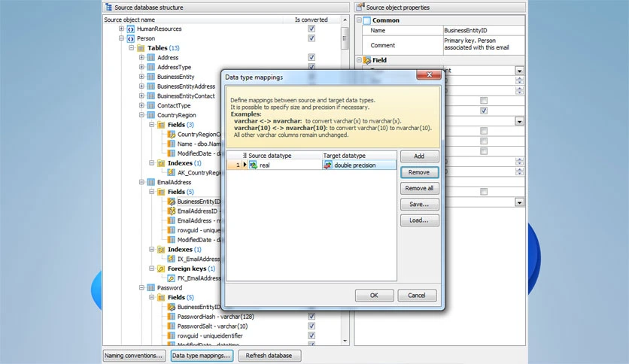Click the BusinessEntityContact table icon

point(150,96)
